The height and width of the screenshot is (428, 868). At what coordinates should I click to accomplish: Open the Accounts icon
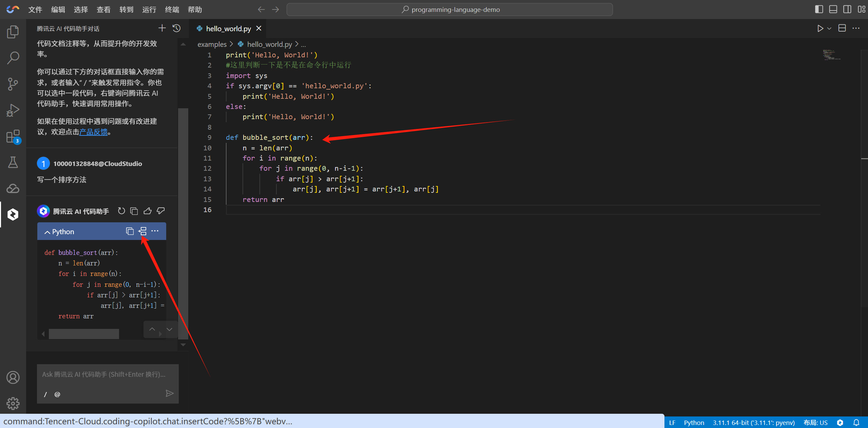(13, 377)
